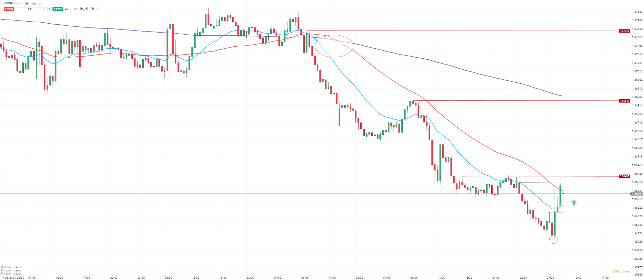
Task: Open settings for the EMA indicator
Action: pyautogui.click(x=2, y=273)
